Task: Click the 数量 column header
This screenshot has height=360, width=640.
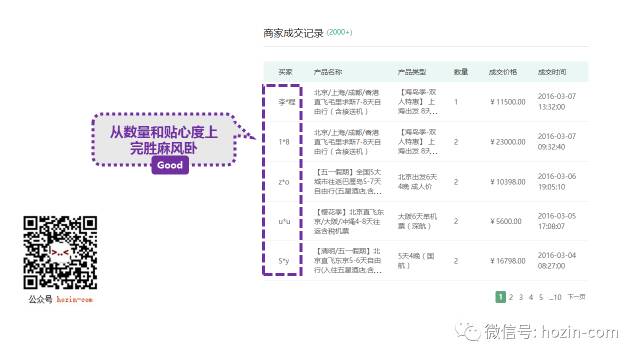Action: 461,72
